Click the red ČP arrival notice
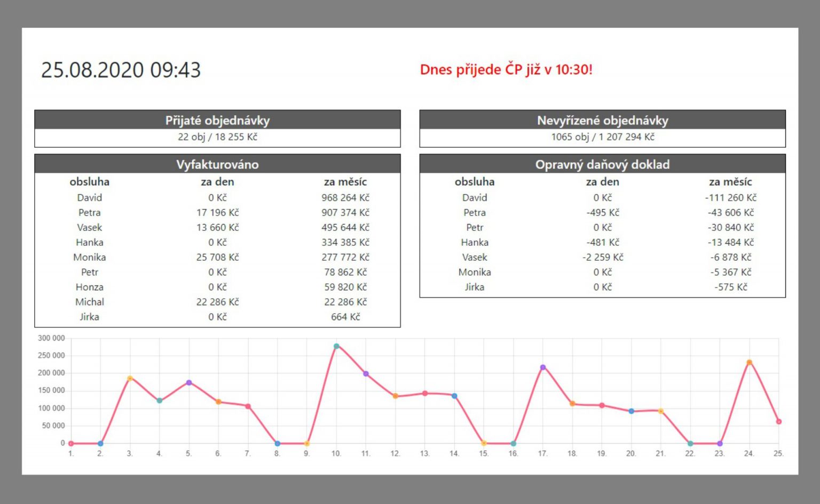820x504 pixels. point(507,69)
